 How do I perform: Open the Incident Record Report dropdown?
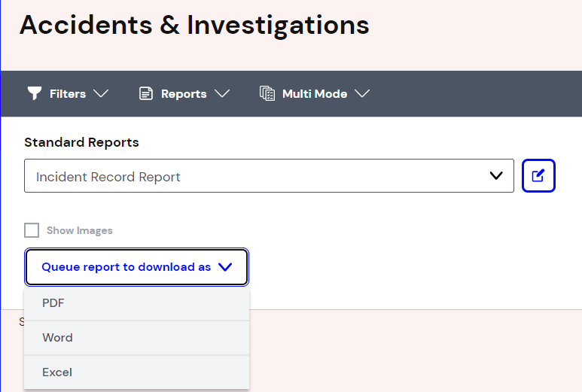269,176
